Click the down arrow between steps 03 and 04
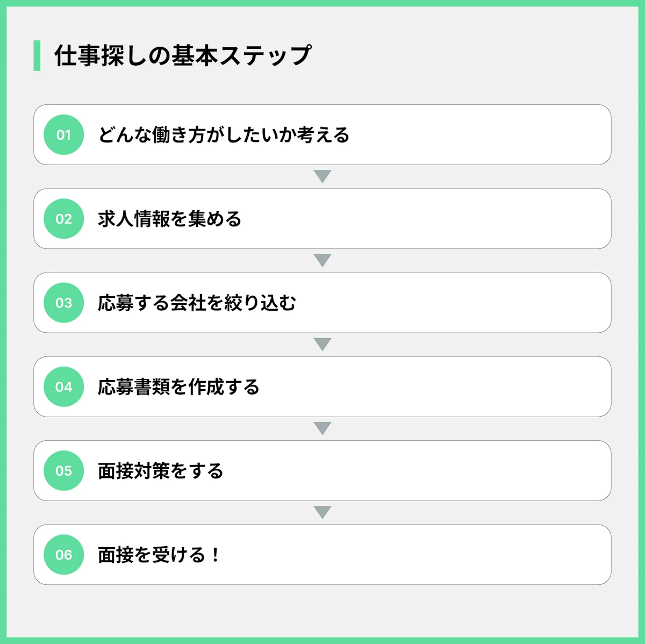The image size is (645, 644). [x=322, y=344]
